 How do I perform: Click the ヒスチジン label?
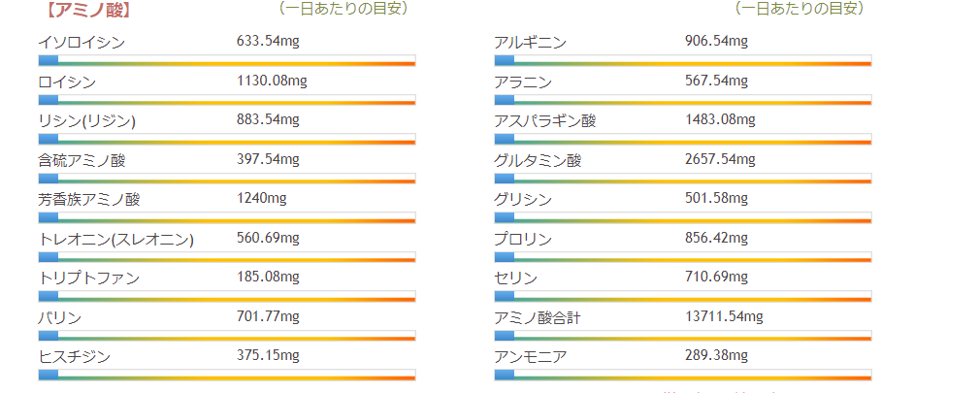click(72, 356)
